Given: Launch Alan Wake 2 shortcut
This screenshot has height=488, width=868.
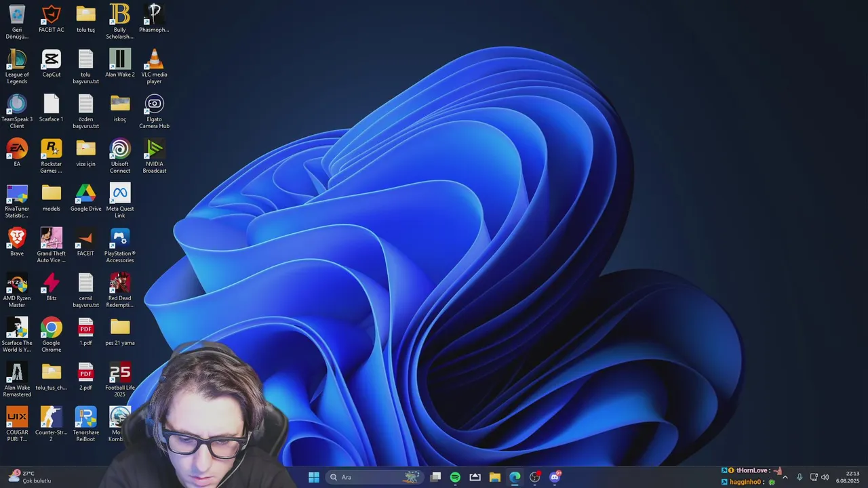Looking at the screenshot, I should [x=120, y=64].
